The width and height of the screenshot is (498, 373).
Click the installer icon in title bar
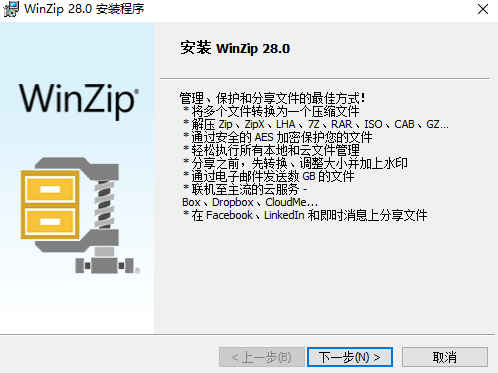pos(11,9)
